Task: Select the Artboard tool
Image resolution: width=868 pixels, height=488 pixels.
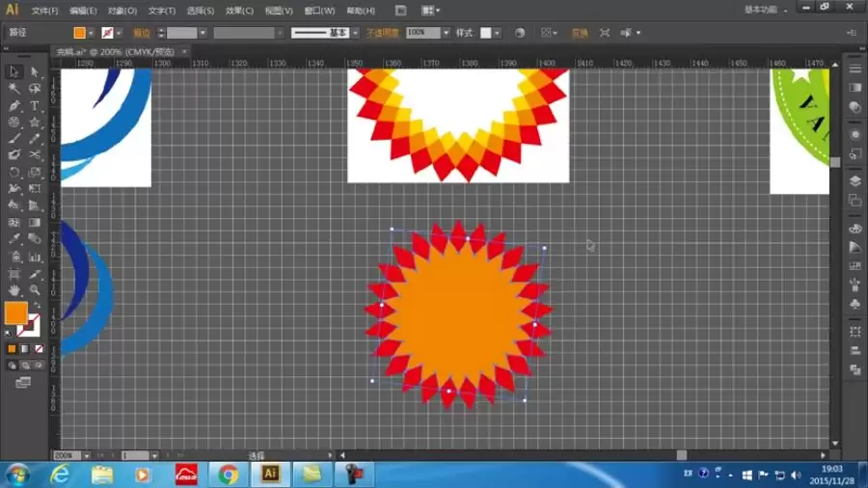Action: (14, 273)
